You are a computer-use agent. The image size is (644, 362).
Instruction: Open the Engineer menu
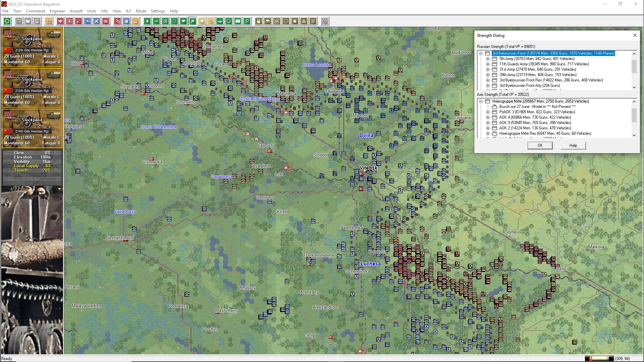[x=57, y=11]
